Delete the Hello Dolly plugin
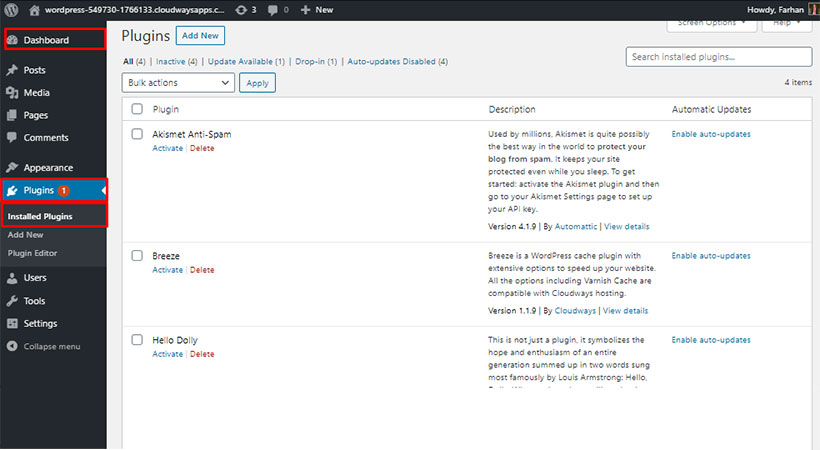Image resolution: width=820 pixels, height=450 pixels. tap(202, 354)
